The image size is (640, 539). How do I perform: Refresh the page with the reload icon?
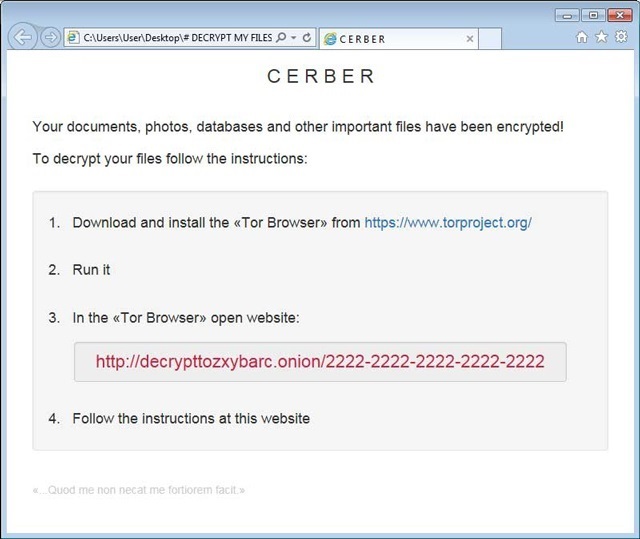[307, 38]
